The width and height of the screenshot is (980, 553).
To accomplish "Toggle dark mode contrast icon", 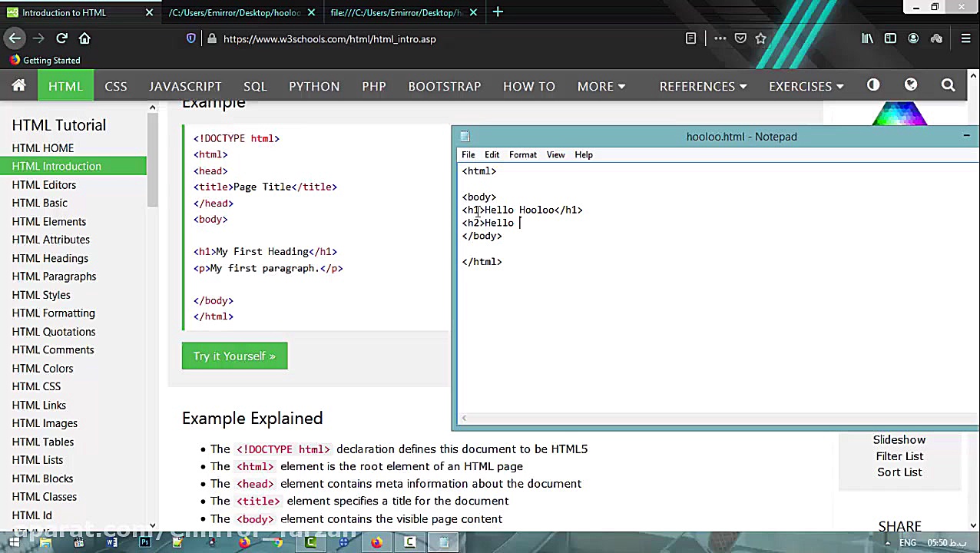I will click(x=873, y=85).
